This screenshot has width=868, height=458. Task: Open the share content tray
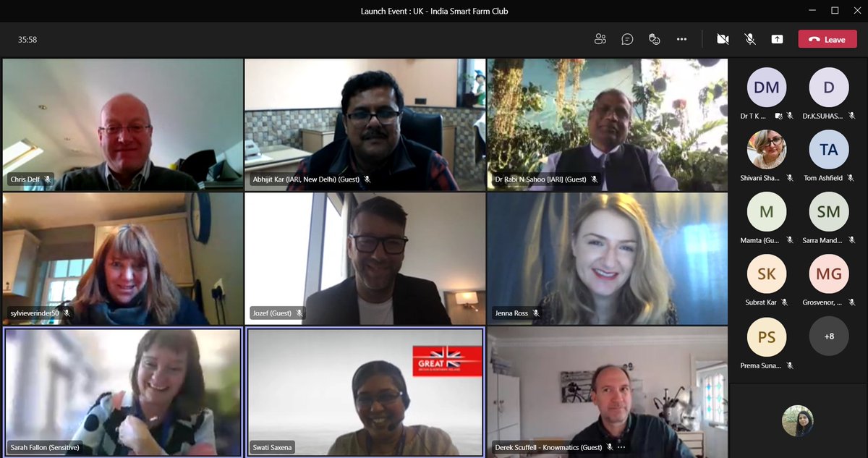coord(777,39)
